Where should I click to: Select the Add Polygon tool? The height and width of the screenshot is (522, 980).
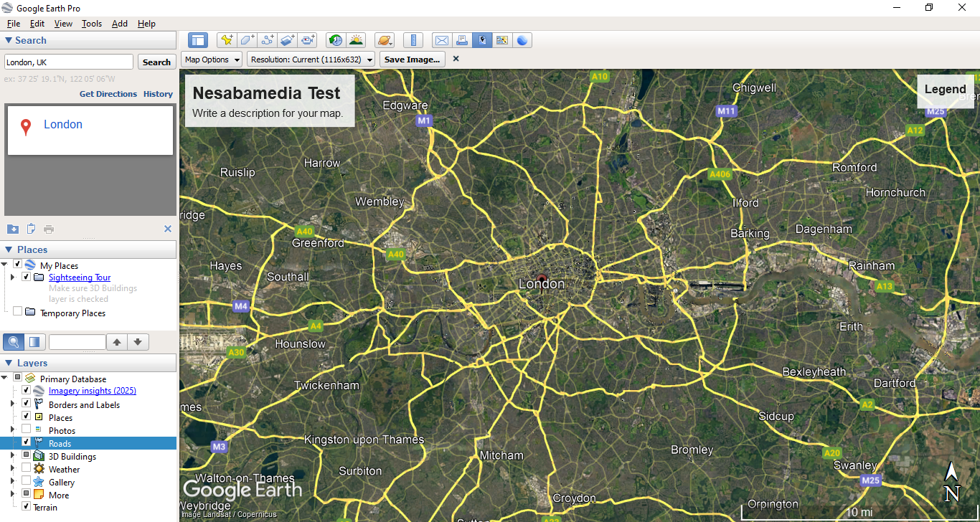coord(248,40)
